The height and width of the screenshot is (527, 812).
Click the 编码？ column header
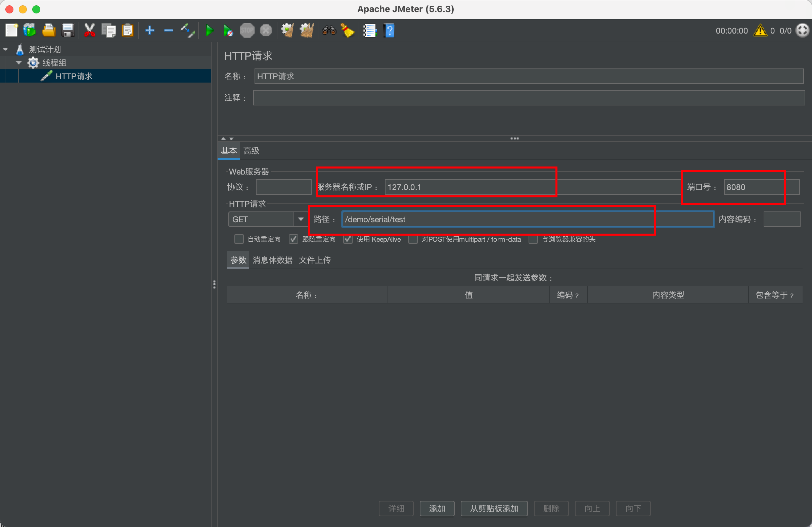point(568,295)
